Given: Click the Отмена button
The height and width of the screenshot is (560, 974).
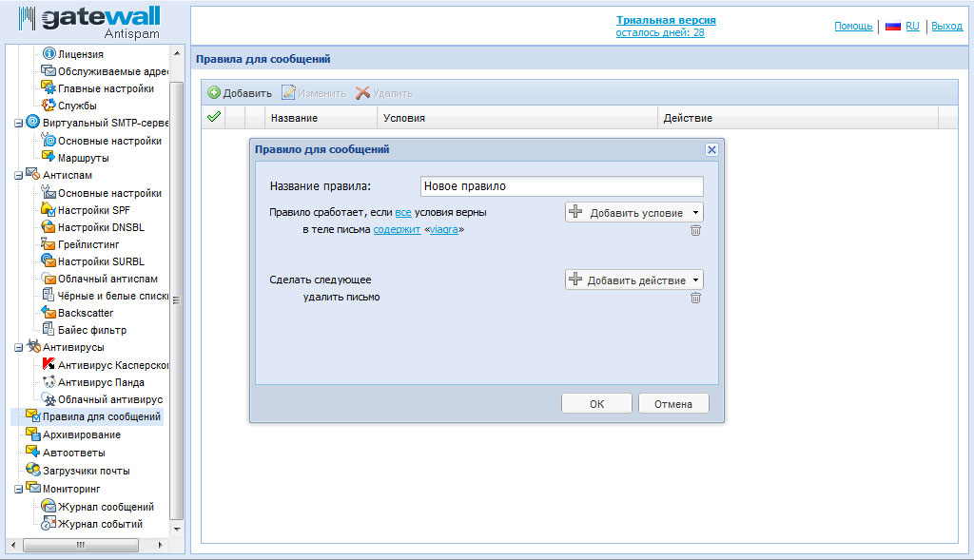Looking at the screenshot, I should coord(673,403).
